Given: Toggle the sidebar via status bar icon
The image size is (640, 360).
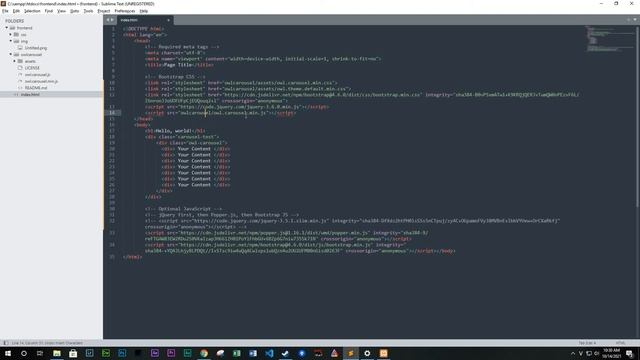Looking at the screenshot, I should [5, 343].
